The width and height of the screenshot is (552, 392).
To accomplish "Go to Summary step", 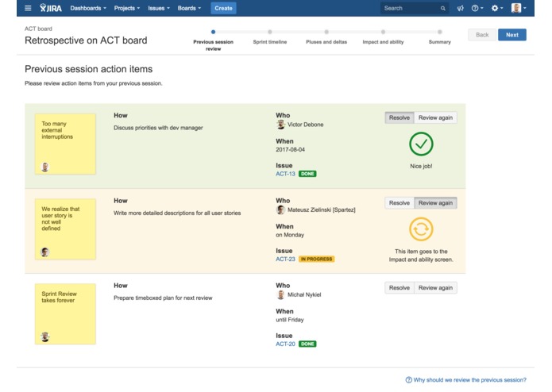I will point(440,37).
